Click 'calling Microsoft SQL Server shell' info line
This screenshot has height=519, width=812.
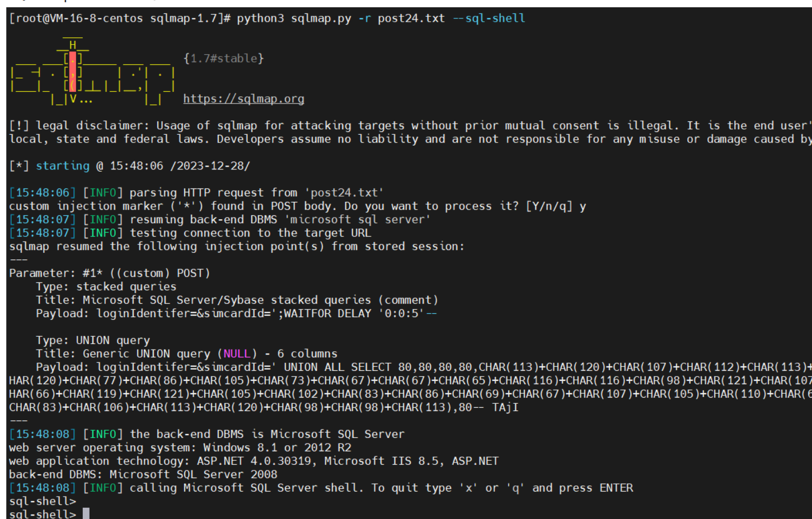tap(321, 488)
